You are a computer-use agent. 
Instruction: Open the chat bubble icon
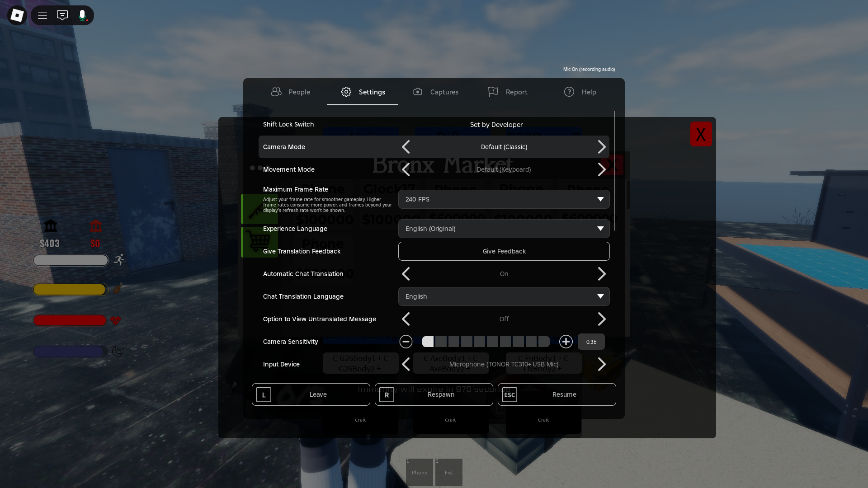point(62,15)
